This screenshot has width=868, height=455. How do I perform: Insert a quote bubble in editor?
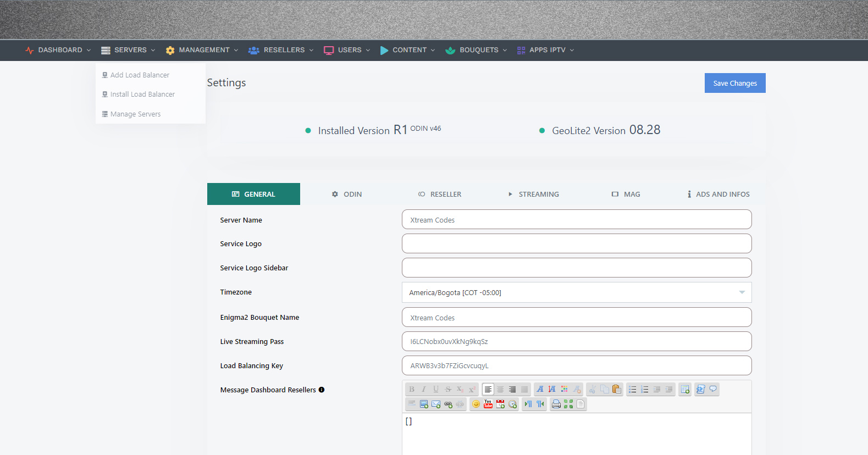[x=713, y=389]
